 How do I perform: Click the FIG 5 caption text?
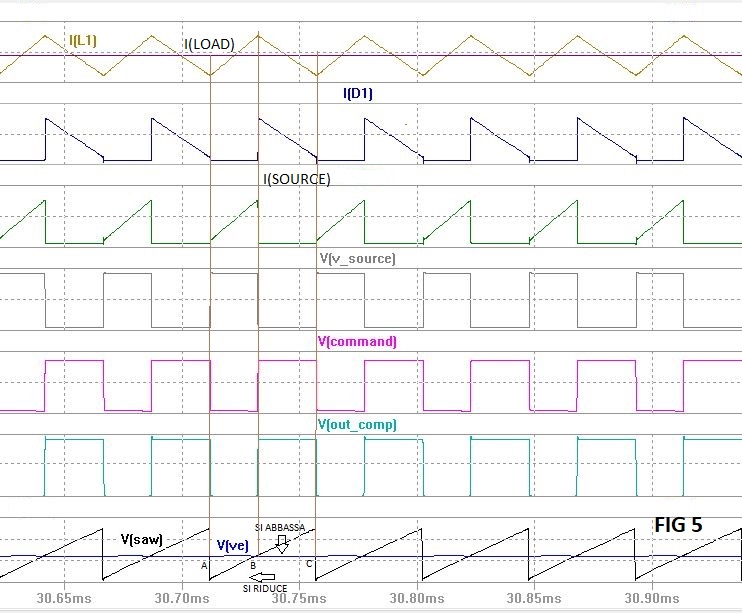(x=678, y=524)
